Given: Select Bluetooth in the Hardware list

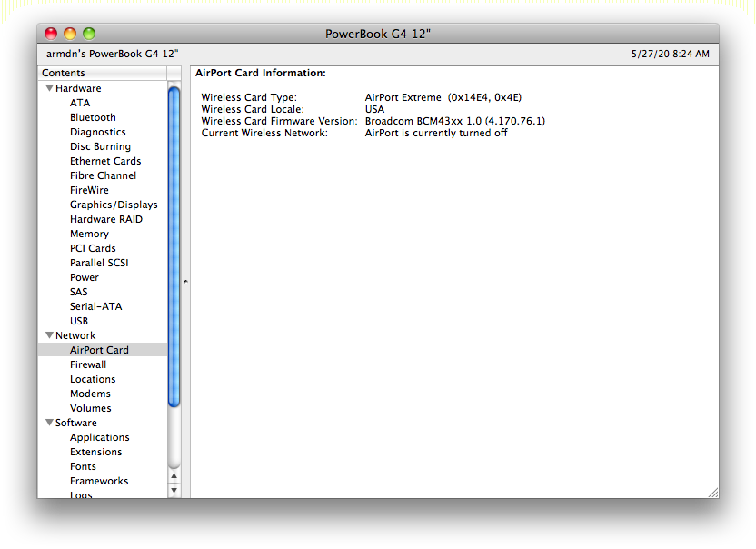Looking at the screenshot, I should click(93, 117).
